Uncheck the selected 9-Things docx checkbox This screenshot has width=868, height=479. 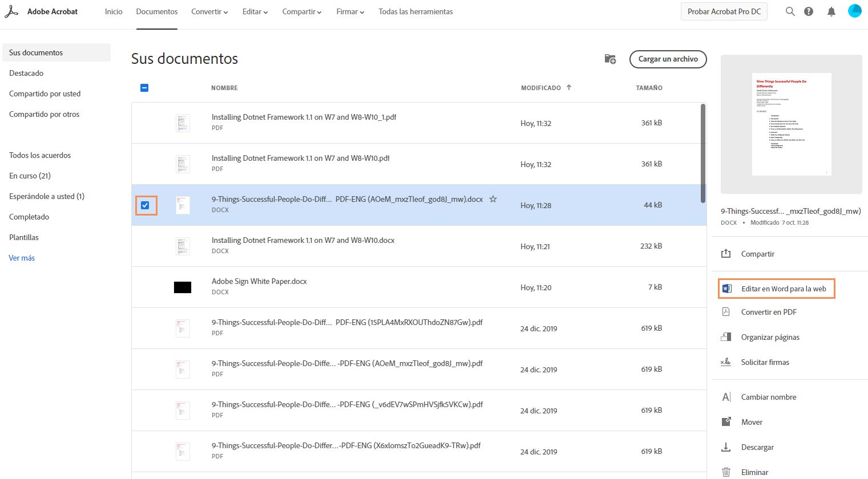coord(145,205)
